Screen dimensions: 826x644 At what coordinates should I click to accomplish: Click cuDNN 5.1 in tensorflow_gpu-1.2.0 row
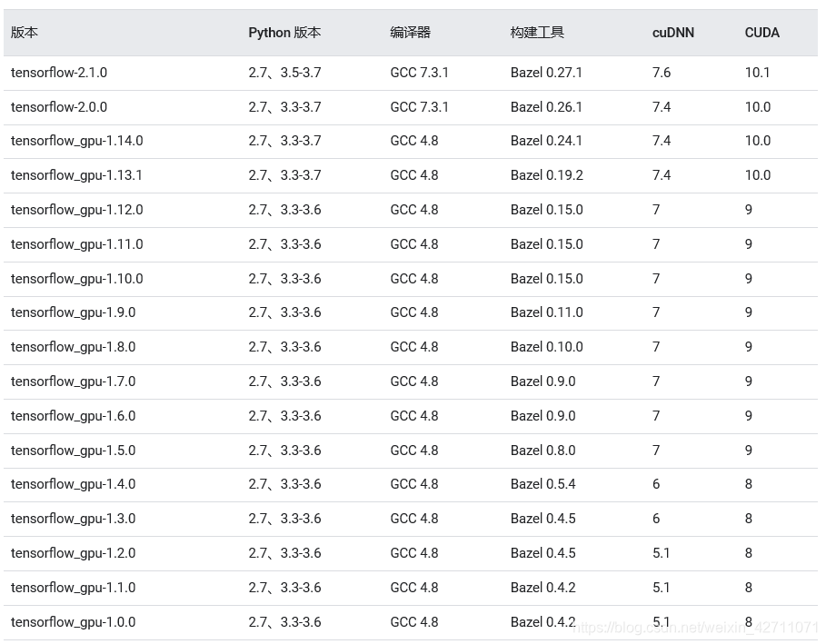(x=662, y=553)
